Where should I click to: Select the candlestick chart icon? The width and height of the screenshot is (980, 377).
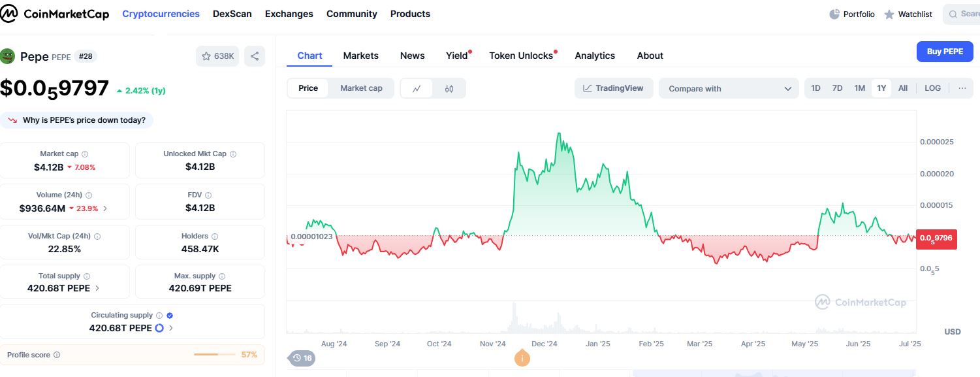tap(449, 88)
